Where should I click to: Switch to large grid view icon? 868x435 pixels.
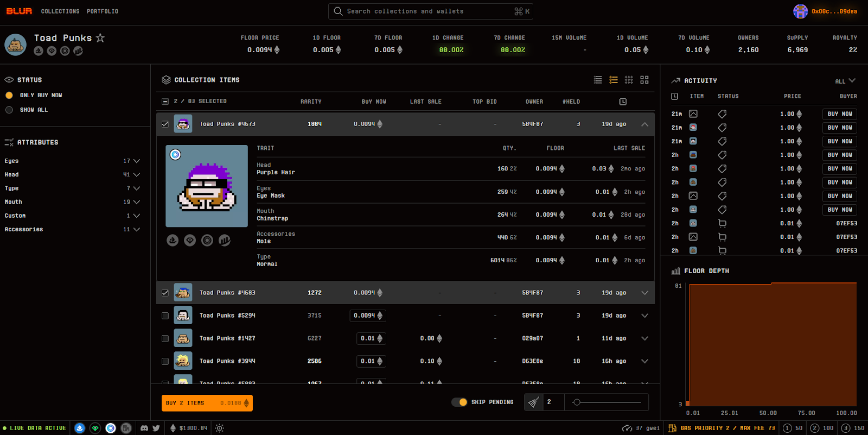pos(644,80)
